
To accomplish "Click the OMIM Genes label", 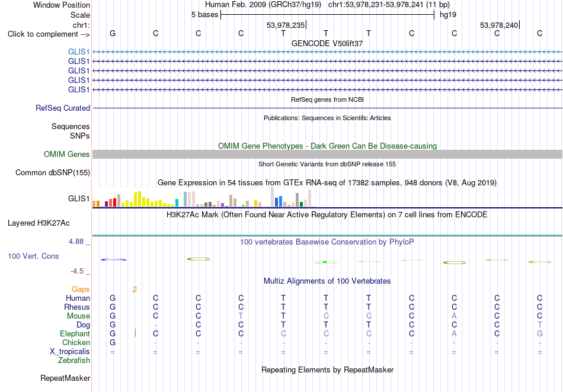I will 66,154.
